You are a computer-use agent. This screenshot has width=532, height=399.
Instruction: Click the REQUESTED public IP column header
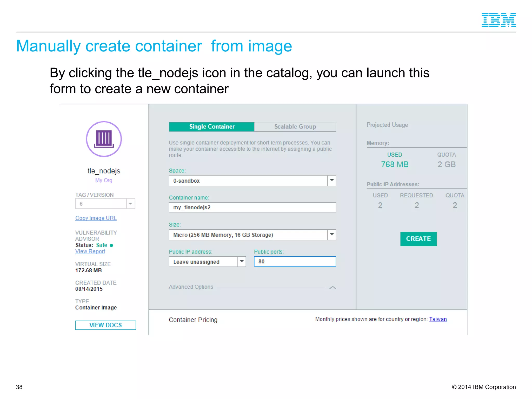click(x=416, y=195)
